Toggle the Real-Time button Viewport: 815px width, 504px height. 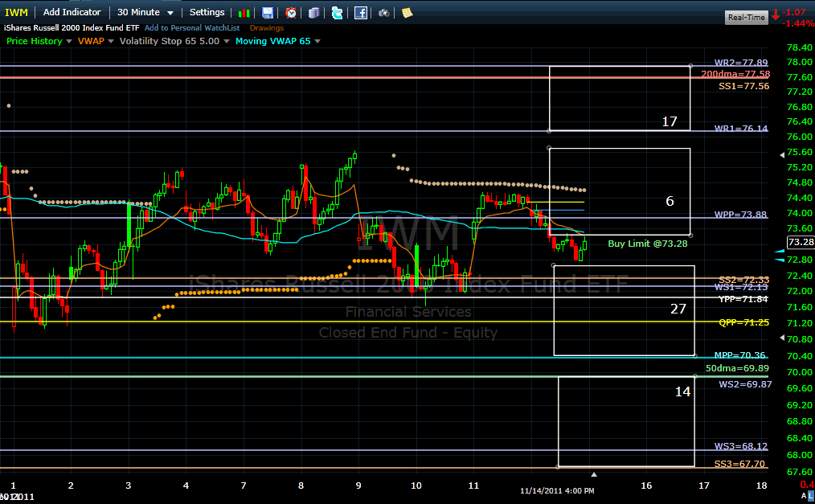point(747,17)
